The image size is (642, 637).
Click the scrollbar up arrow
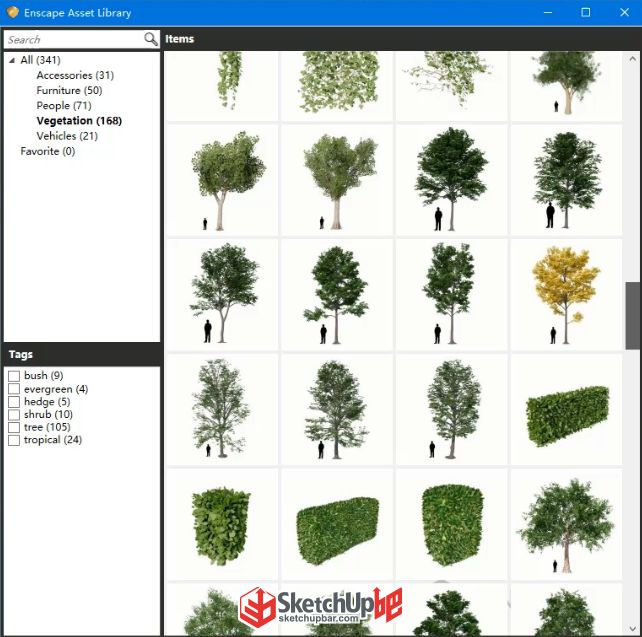tap(632, 59)
